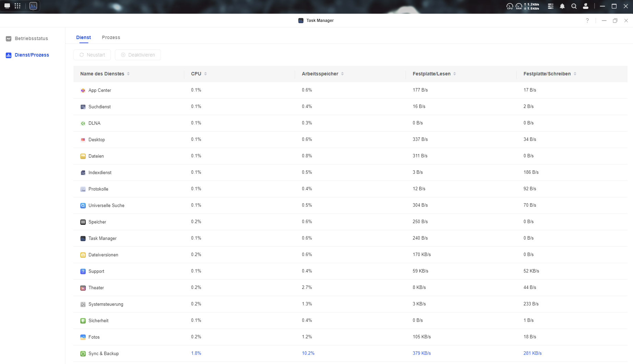
Task: Click the 170 KB/s read value for Dateiversionen
Action: tap(422, 255)
